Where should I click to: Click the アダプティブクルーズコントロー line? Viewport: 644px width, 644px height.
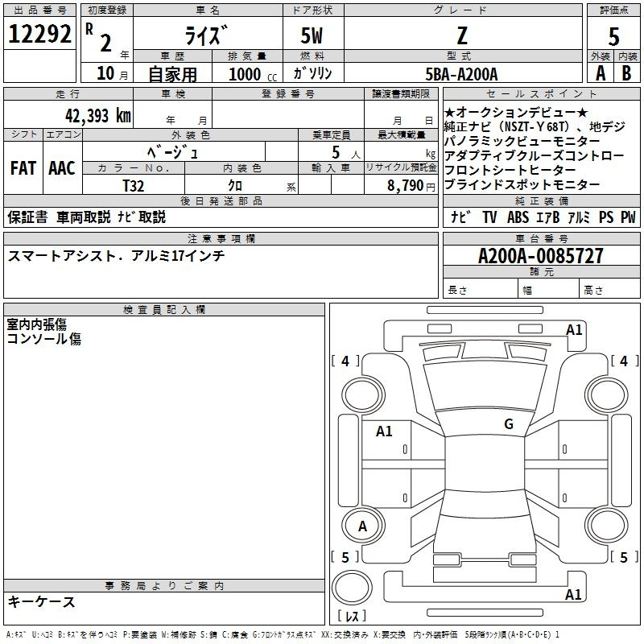tap(534, 155)
